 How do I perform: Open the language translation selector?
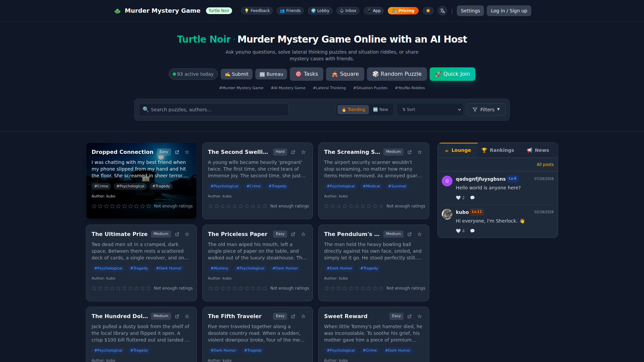coord(442,11)
